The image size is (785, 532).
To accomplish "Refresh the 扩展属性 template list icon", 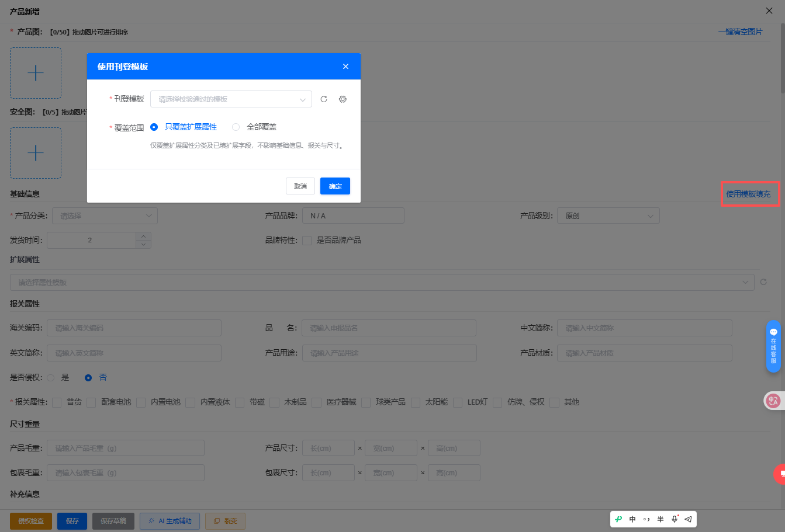I will point(763,282).
